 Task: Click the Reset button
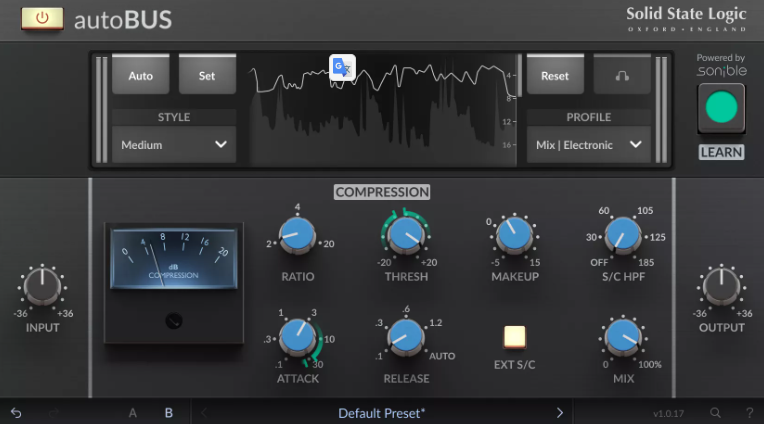click(555, 76)
